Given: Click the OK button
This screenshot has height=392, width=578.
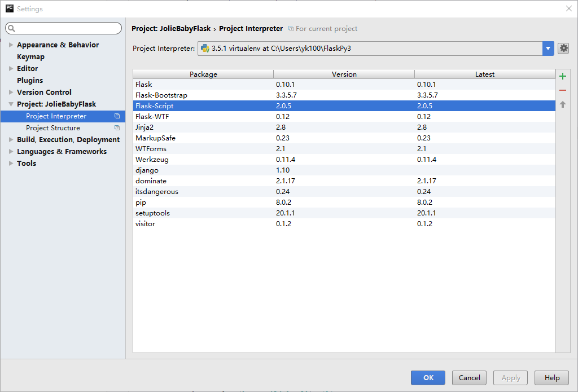Looking at the screenshot, I should click(x=428, y=378).
